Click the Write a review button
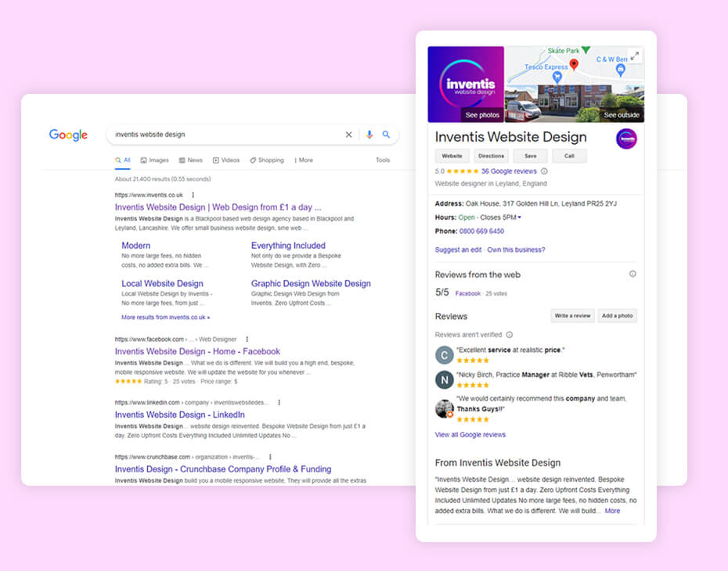The height and width of the screenshot is (571, 728). pos(572,316)
